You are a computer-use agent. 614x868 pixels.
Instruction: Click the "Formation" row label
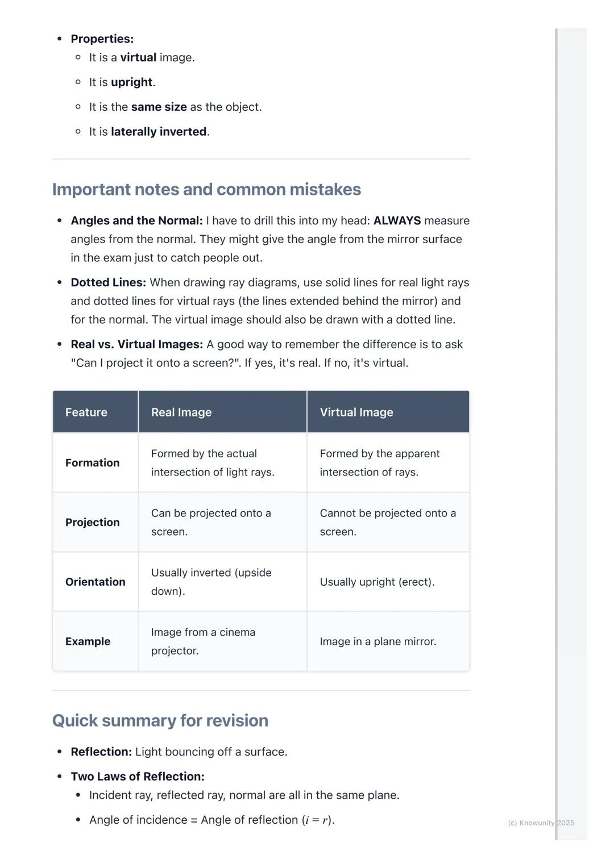pos(92,463)
